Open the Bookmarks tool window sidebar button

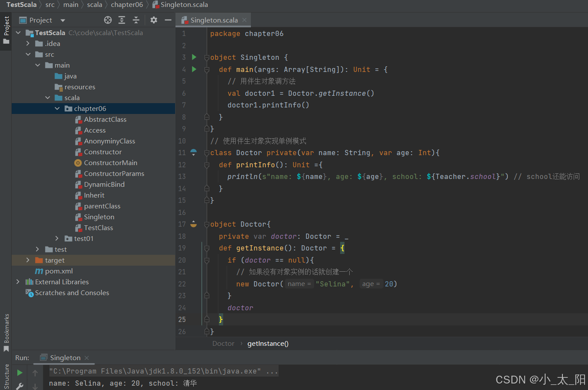pos(6,332)
